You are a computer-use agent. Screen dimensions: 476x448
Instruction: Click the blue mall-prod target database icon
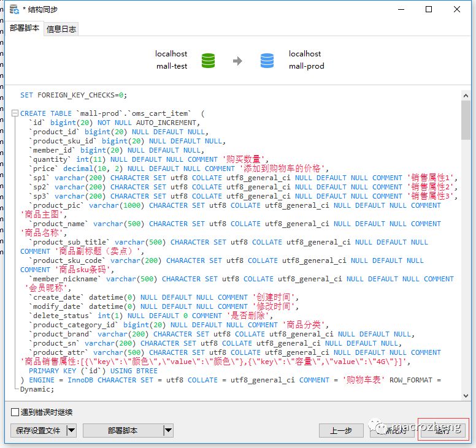(267, 61)
